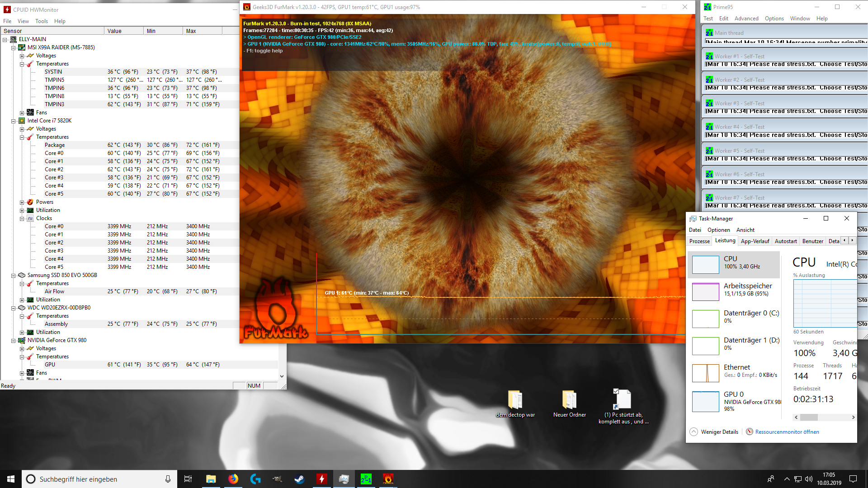Switch to Autostart tab in Task-Manager
The width and height of the screenshot is (868, 488).
(x=786, y=241)
